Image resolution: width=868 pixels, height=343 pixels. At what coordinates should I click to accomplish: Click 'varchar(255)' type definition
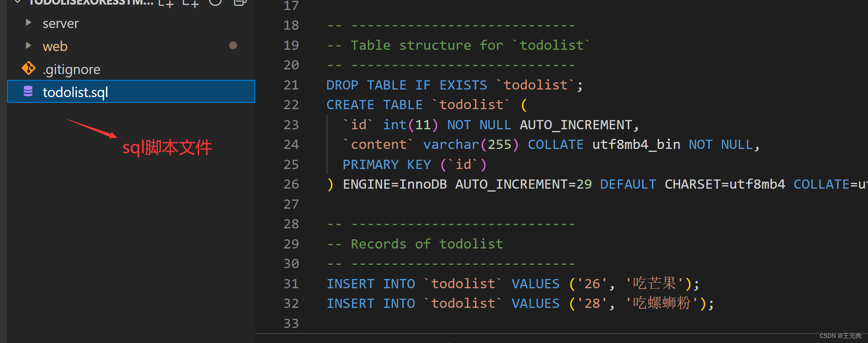click(471, 144)
